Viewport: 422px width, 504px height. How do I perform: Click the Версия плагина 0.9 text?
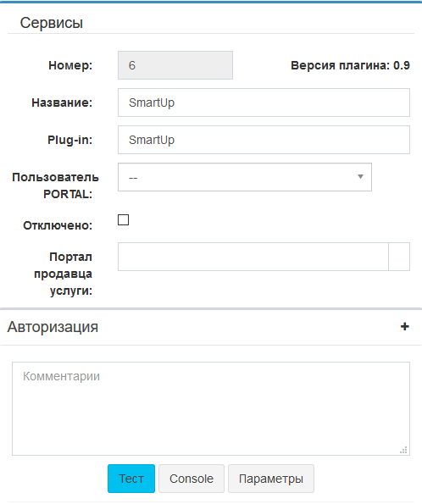coord(350,65)
